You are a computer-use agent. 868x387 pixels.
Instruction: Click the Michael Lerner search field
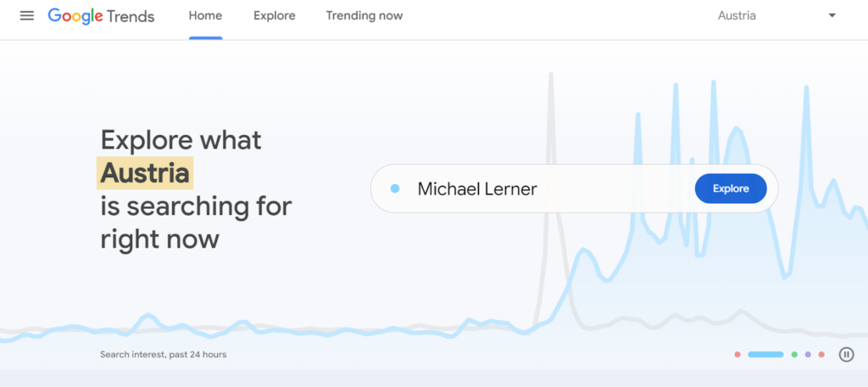click(542, 188)
